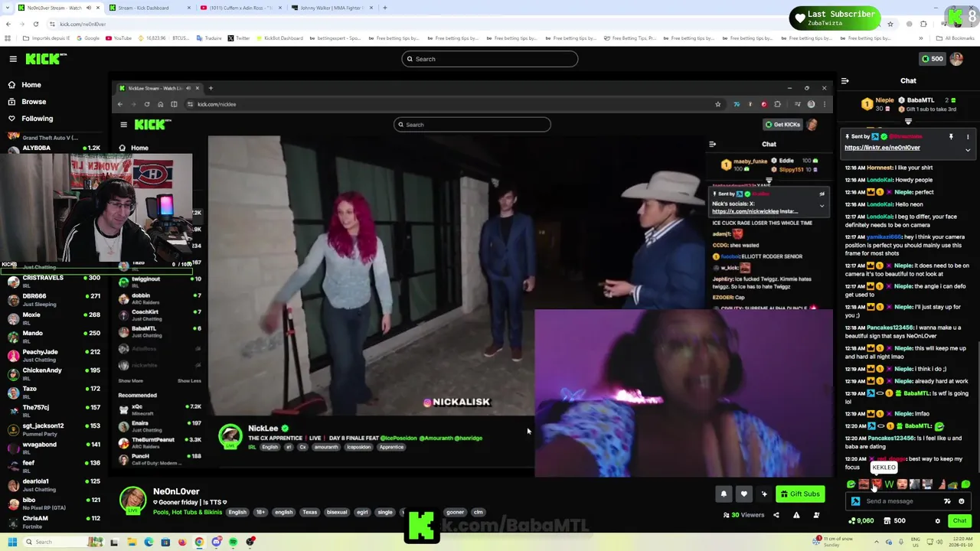Click the Gift Subs button
This screenshot has width=980, height=551.
point(801,494)
